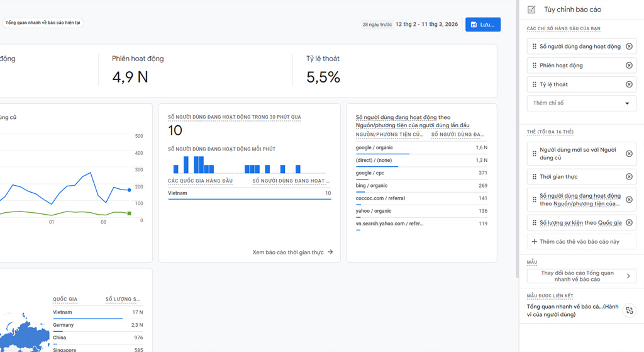Image resolution: width=644 pixels, height=352 pixels.
Task: Click the plus icon before Thêm các thẻ
Action: point(535,242)
